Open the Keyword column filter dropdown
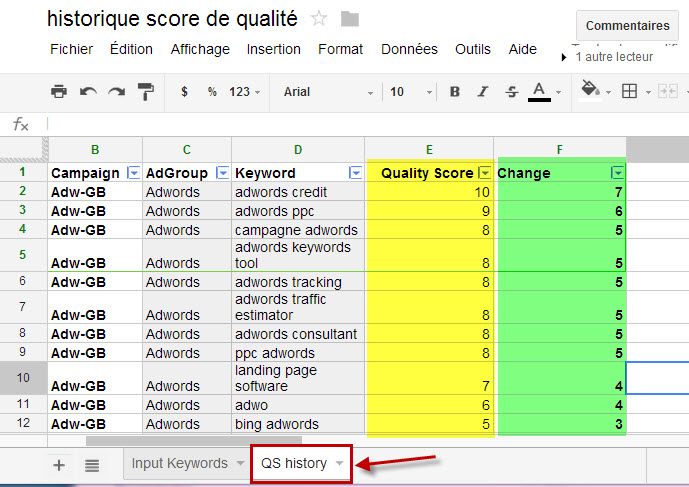Viewport: 689px width, 487px height. click(x=355, y=173)
